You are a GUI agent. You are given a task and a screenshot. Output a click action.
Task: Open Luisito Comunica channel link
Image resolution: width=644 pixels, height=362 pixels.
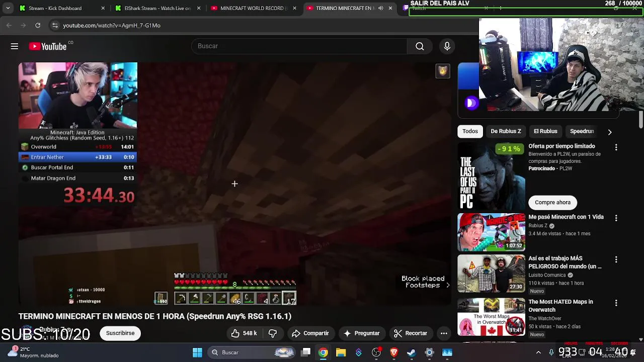[547, 275]
